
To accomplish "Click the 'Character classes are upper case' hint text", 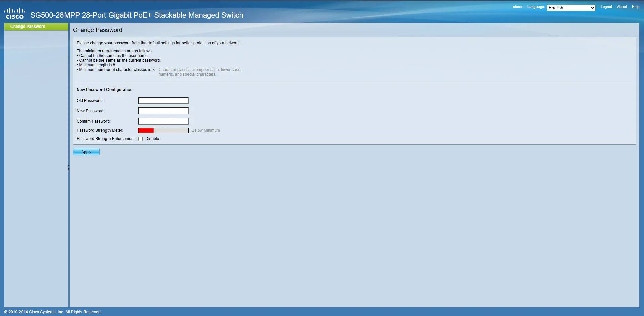I will (x=200, y=72).
